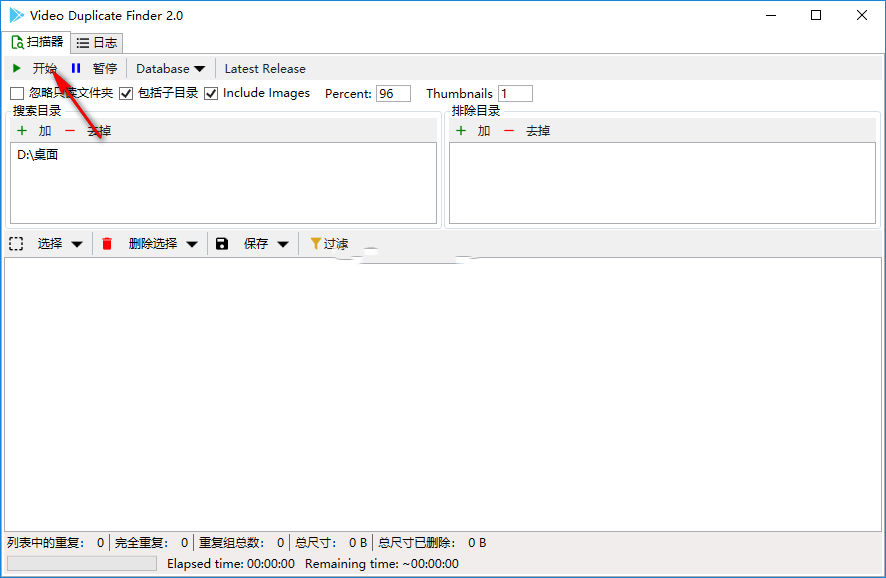Click the Remaining time status text
Image resolution: width=886 pixels, height=578 pixels.
[382, 563]
